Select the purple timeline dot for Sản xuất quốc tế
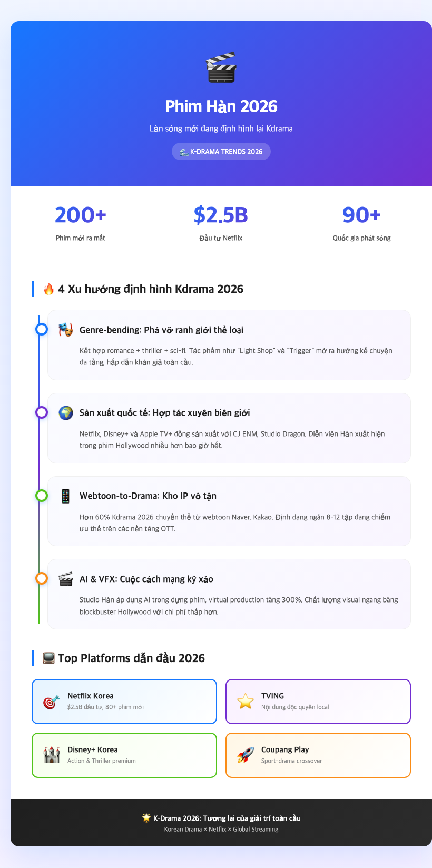Image resolution: width=432 pixels, height=868 pixels. (x=42, y=412)
